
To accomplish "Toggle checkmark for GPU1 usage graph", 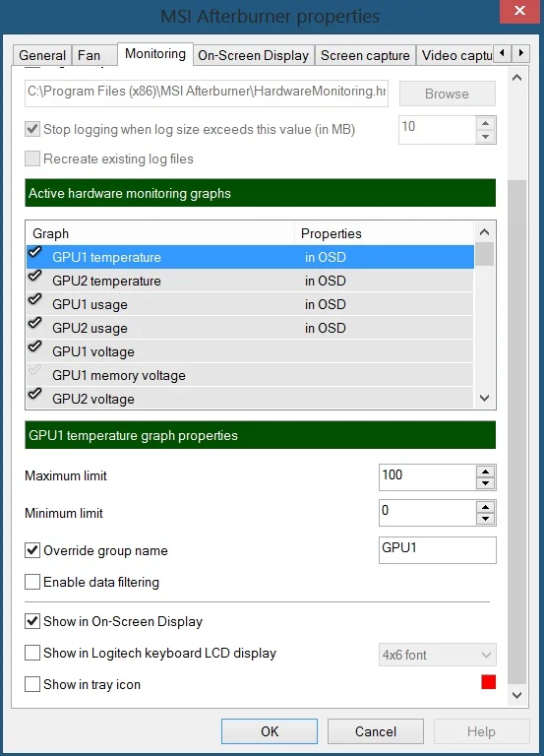I will pyautogui.click(x=34, y=299).
